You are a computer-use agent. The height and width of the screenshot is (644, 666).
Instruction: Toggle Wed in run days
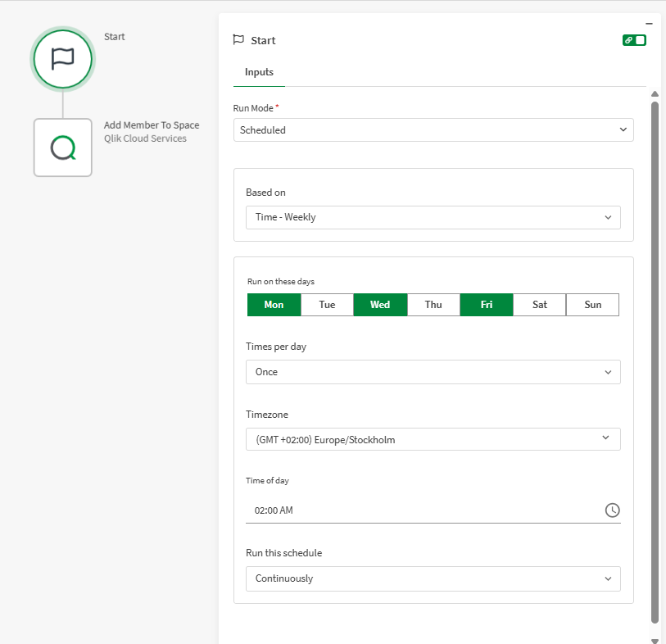[x=380, y=305]
